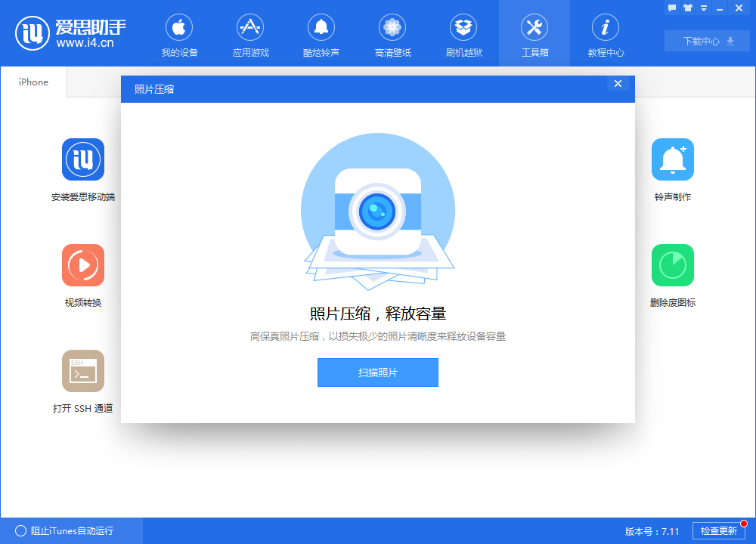756x544 pixels.
Task: Open 我的设备 from the top navigation
Action: tap(179, 34)
